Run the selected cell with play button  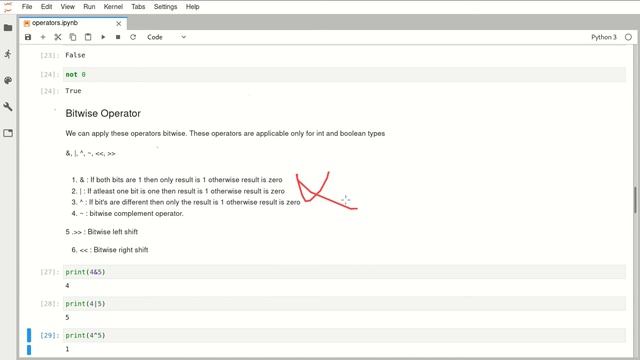tap(103, 37)
